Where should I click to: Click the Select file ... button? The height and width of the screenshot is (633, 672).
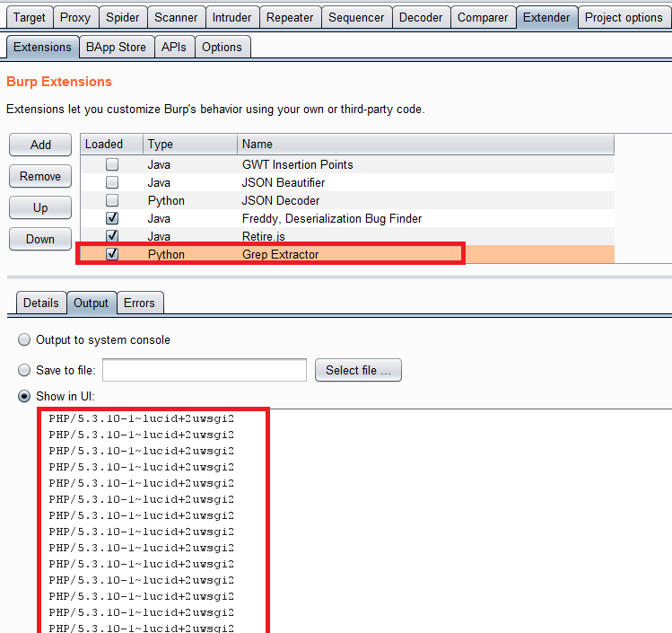point(357,370)
